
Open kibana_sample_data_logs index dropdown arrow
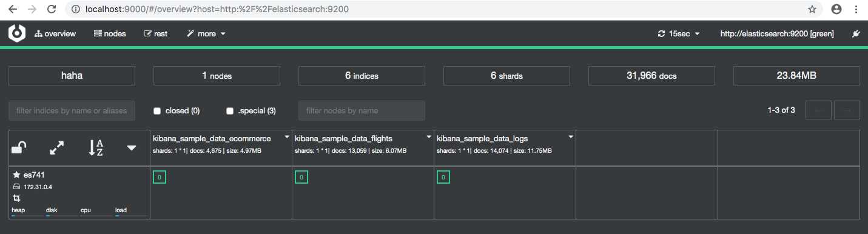[x=571, y=137]
